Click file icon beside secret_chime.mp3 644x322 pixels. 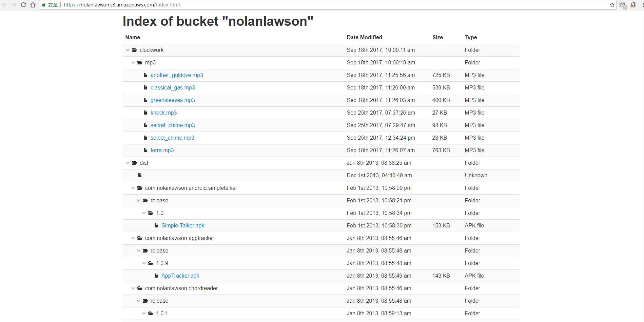point(145,125)
